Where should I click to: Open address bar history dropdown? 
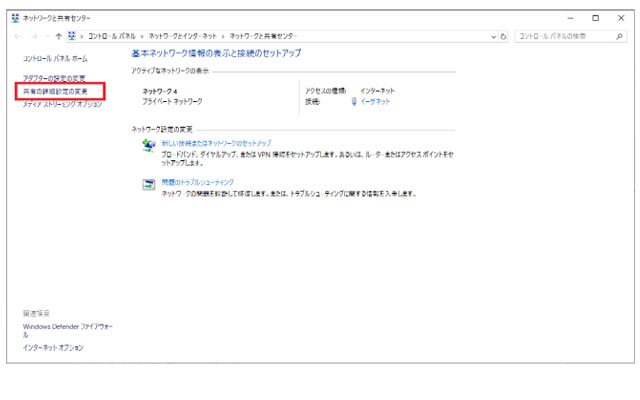(493, 37)
